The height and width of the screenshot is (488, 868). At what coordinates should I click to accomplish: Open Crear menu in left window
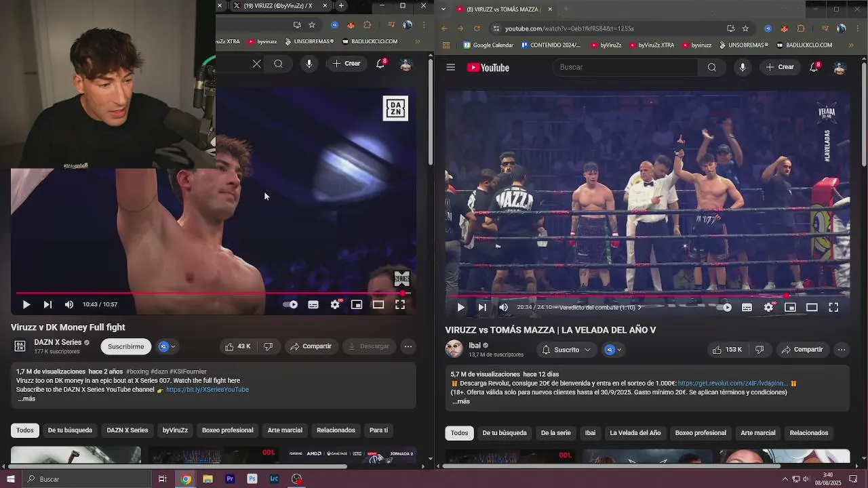(347, 64)
